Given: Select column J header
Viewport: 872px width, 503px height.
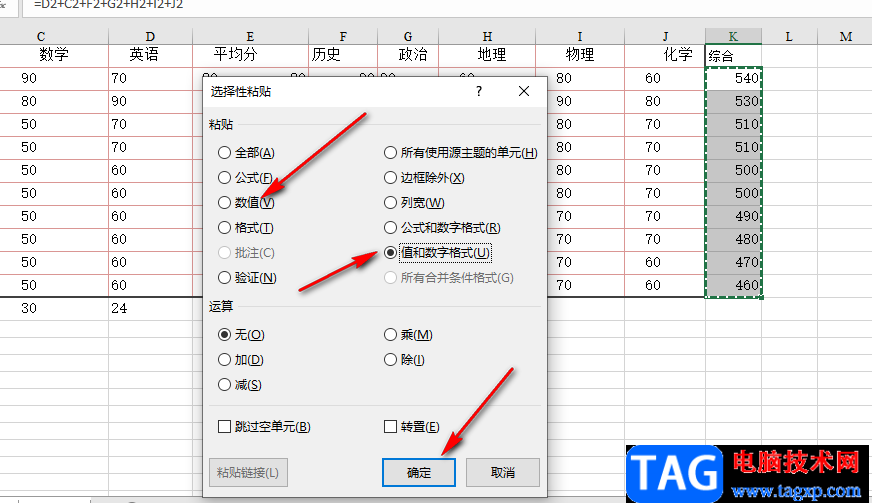Looking at the screenshot, I should 665,37.
